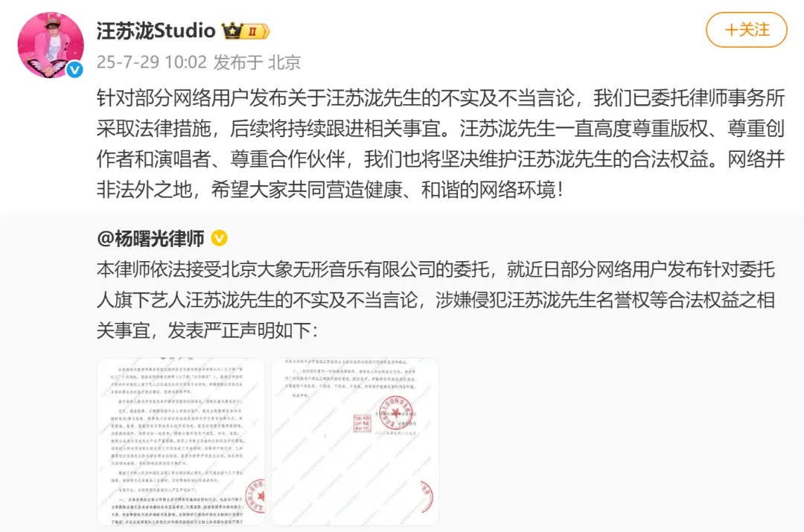Viewport: 804px width, 532px height.
Task: Open the 汪苏泷Studio profile avatar
Action: [x=51, y=45]
